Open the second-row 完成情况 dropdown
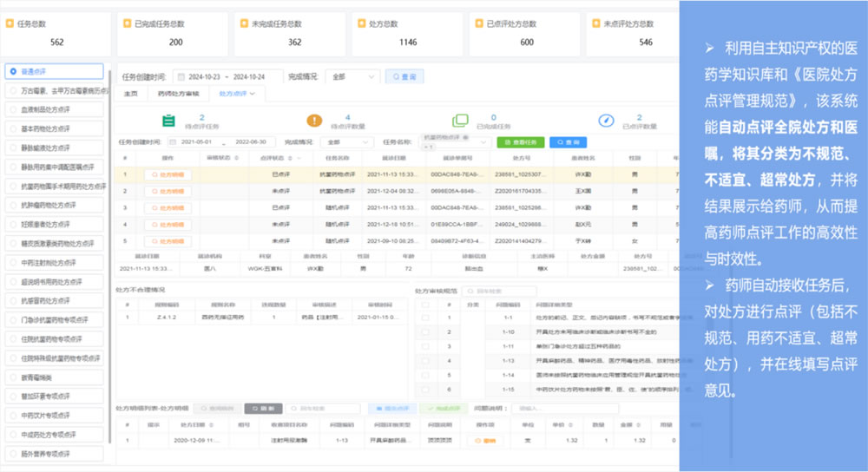 click(347, 142)
